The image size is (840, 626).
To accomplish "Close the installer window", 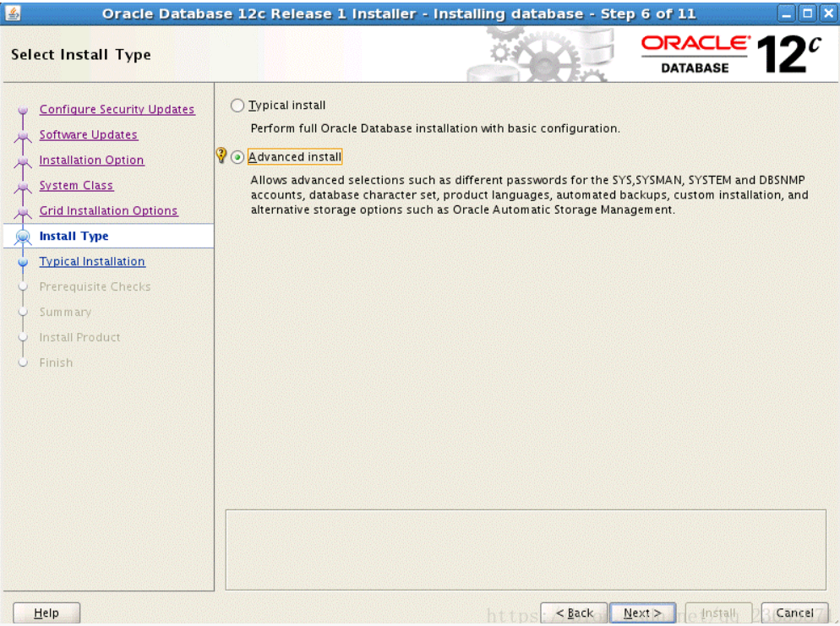I will point(828,14).
